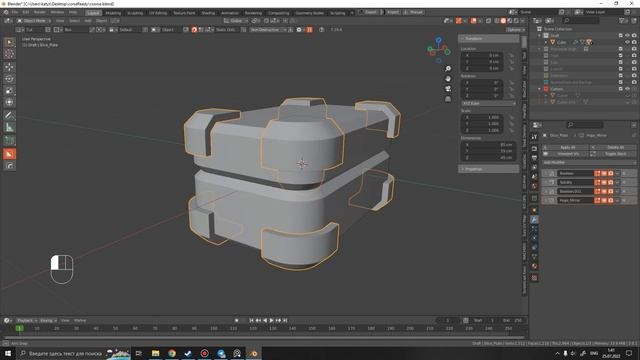Collapse the Cutters collection in outliner
Image resolution: width=640 pixels, height=360 pixels.
pyautogui.click(x=539, y=89)
